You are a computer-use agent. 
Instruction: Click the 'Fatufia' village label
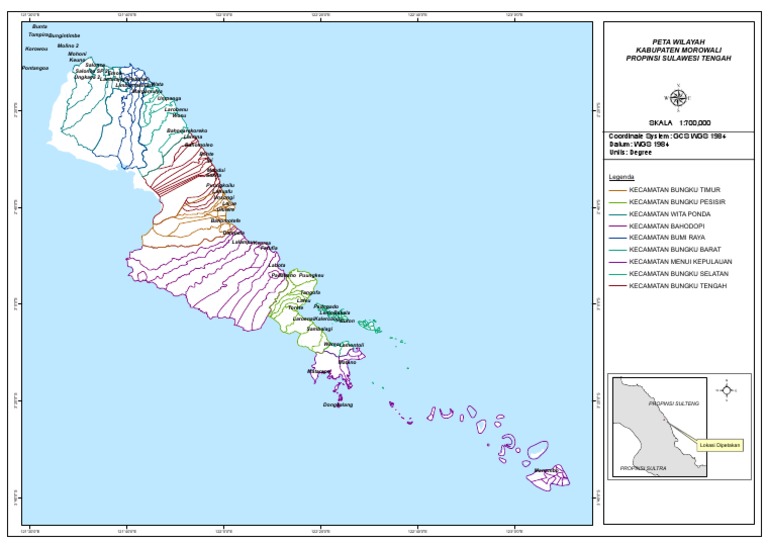pos(269,248)
